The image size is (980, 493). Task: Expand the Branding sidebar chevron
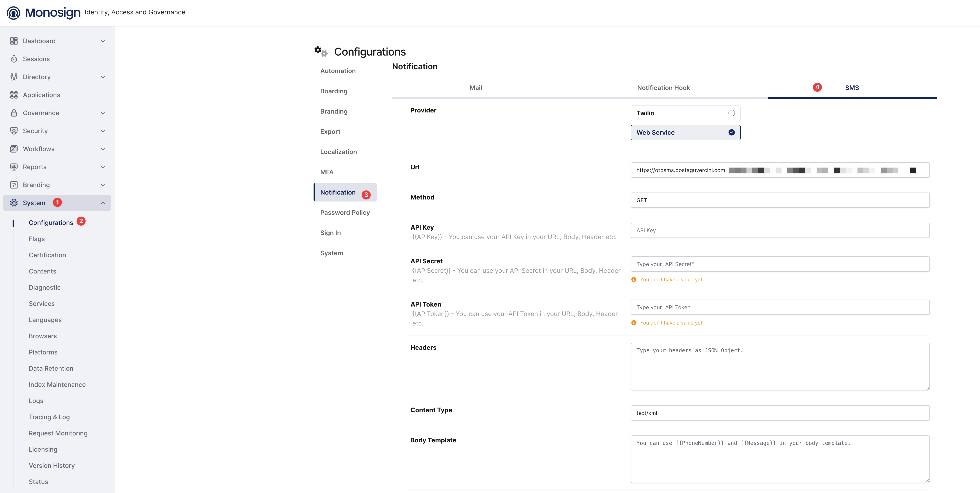[103, 185]
